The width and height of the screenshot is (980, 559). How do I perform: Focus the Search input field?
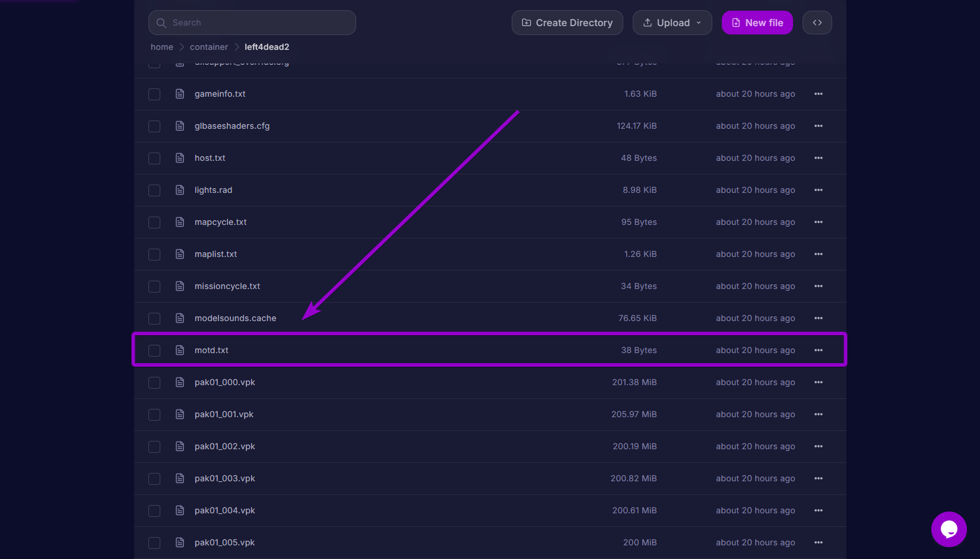[252, 23]
